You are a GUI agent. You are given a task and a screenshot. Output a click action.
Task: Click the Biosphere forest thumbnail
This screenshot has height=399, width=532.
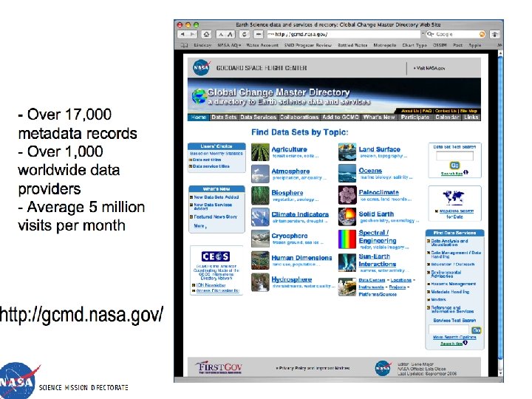[x=260, y=195]
